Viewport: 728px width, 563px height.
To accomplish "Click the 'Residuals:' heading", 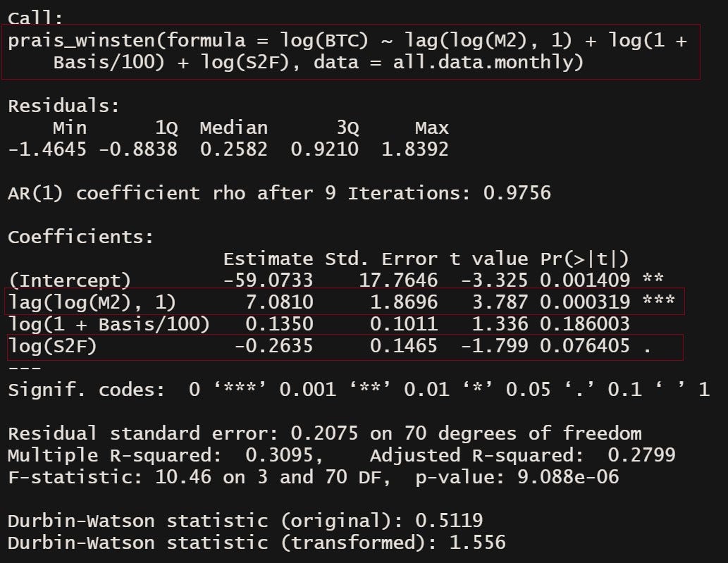I will [64, 106].
